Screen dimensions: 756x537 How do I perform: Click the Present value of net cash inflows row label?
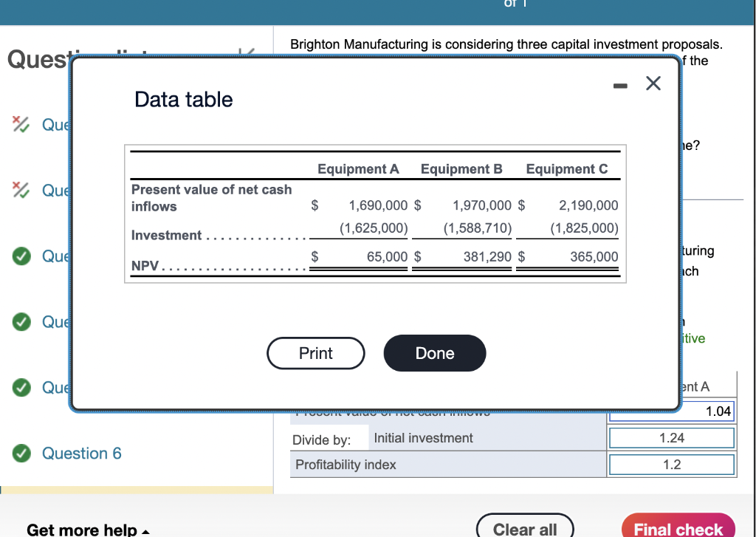click(x=211, y=198)
